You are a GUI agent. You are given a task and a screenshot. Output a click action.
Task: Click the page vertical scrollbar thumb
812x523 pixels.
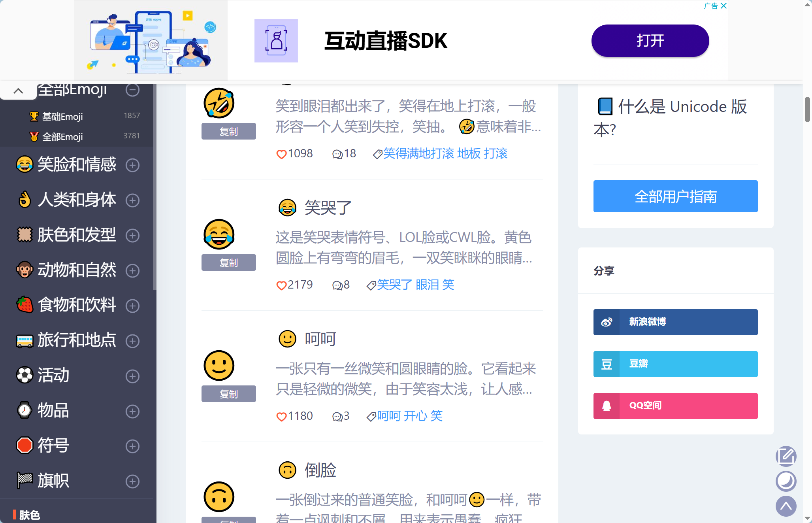coord(807,109)
